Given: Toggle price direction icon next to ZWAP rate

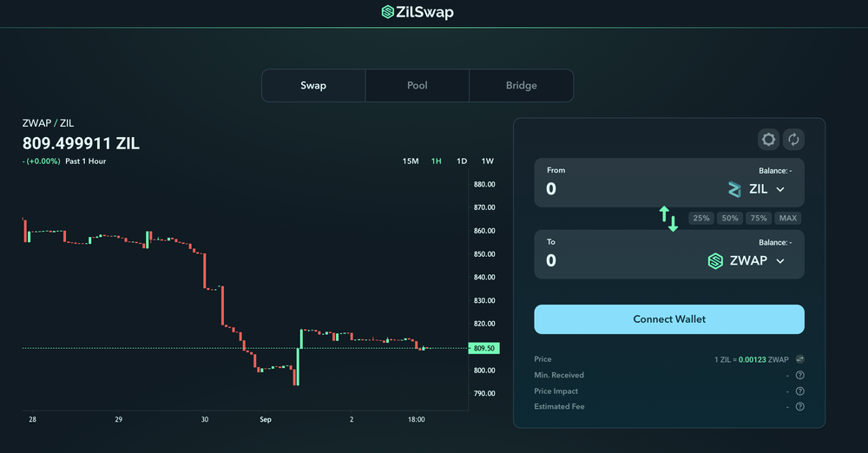Looking at the screenshot, I should (800, 359).
